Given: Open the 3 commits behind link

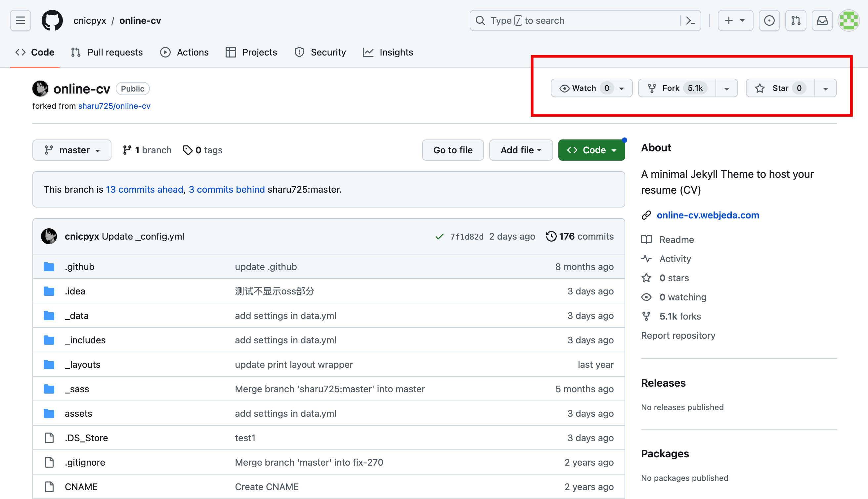Looking at the screenshot, I should click(227, 190).
